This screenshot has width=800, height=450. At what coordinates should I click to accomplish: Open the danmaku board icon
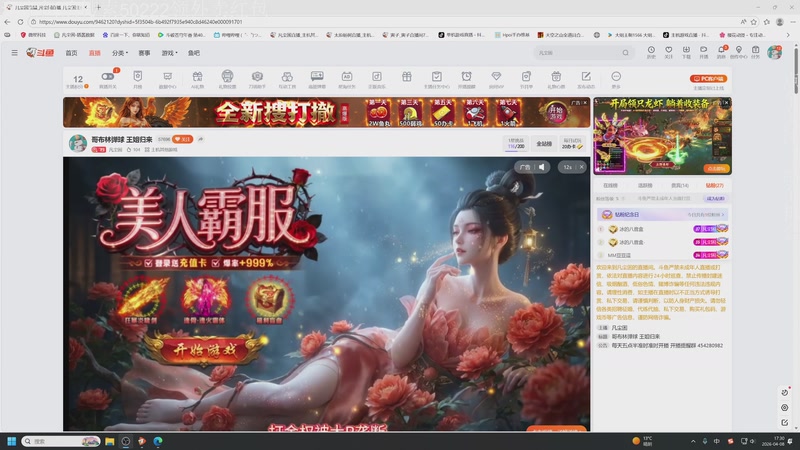317,77
